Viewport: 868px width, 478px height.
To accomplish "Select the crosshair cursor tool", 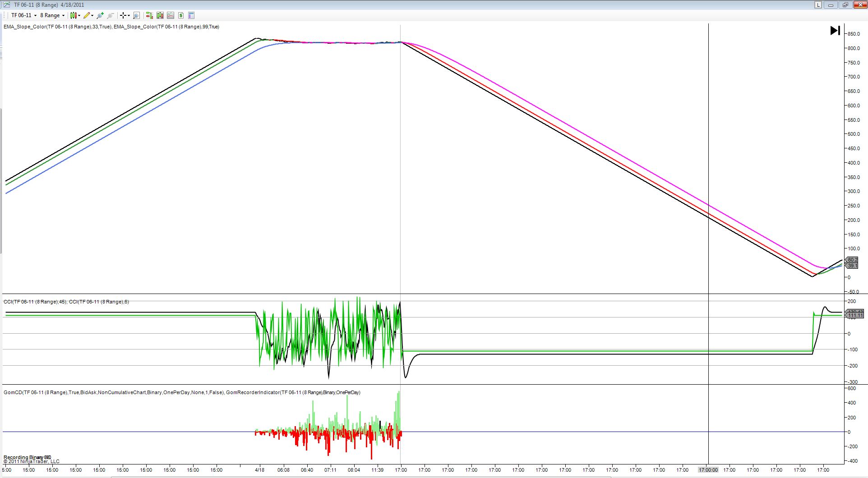I will (123, 15).
